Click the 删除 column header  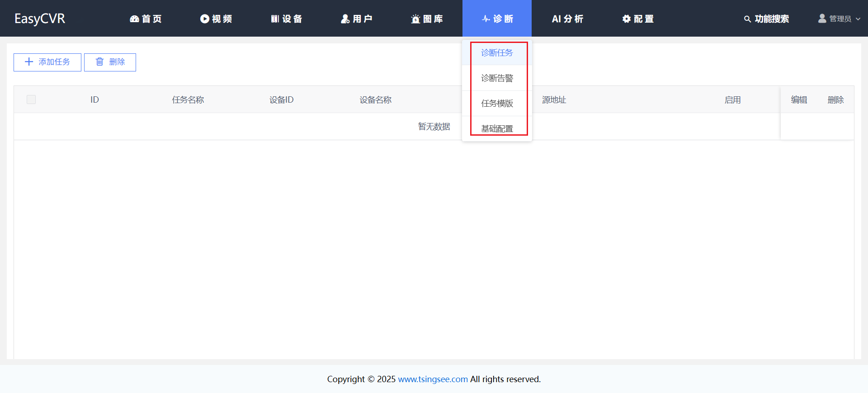(x=835, y=100)
